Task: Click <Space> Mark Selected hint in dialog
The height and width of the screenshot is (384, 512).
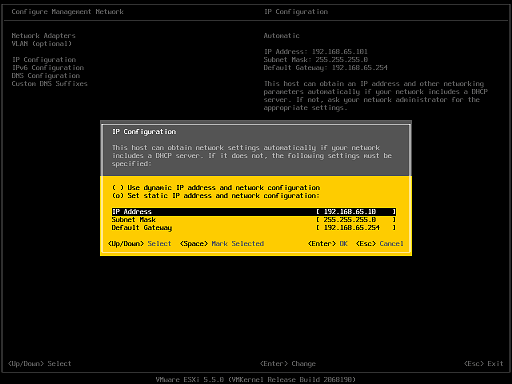Action: point(222,244)
